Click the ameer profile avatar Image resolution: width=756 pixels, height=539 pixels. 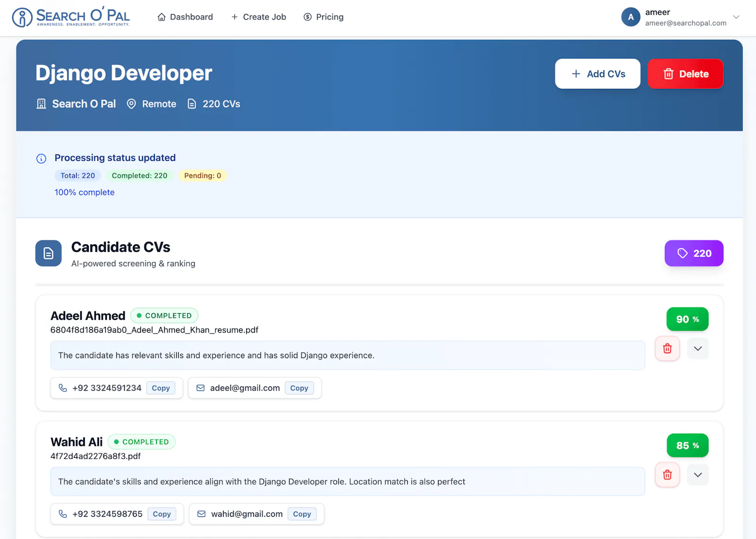point(630,17)
